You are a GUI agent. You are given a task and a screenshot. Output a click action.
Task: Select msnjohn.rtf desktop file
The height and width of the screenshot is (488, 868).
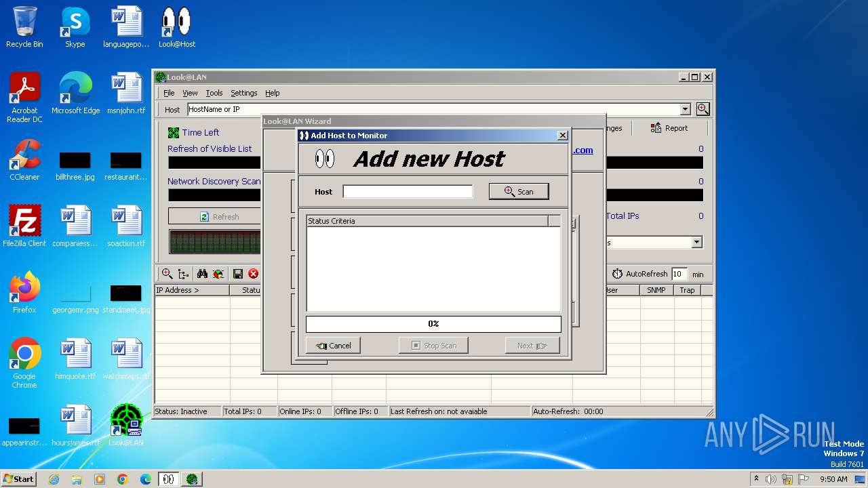tap(126, 94)
